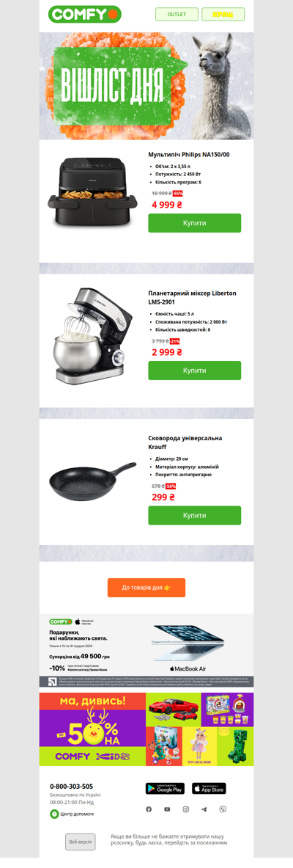Click the 0-800-303-505 phone number
Viewport: 293px width, 868px height.
[x=71, y=786]
